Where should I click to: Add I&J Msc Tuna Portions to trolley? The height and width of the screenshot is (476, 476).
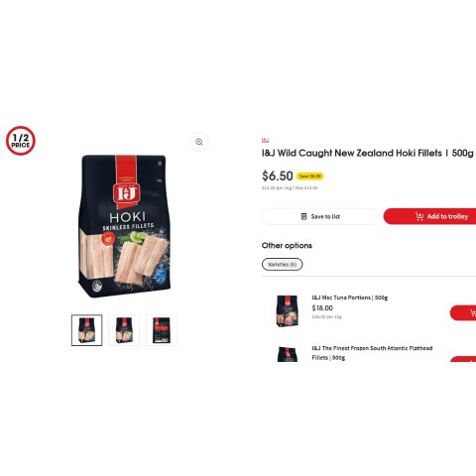[463, 312]
